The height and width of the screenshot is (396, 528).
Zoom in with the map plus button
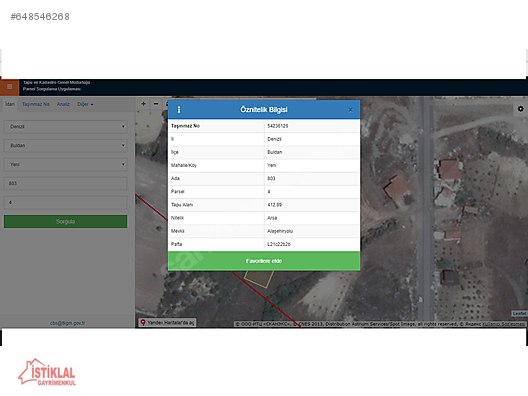coord(143,104)
